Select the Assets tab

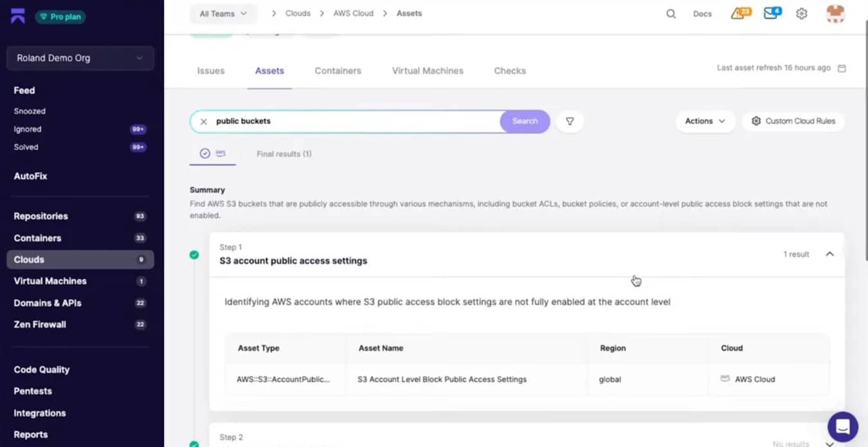[269, 71]
